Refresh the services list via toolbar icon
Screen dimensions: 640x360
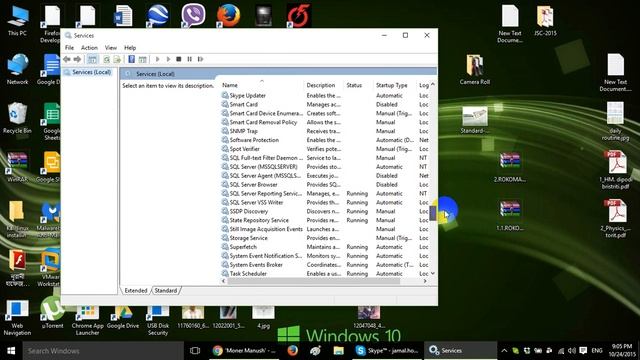tap(107, 59)
